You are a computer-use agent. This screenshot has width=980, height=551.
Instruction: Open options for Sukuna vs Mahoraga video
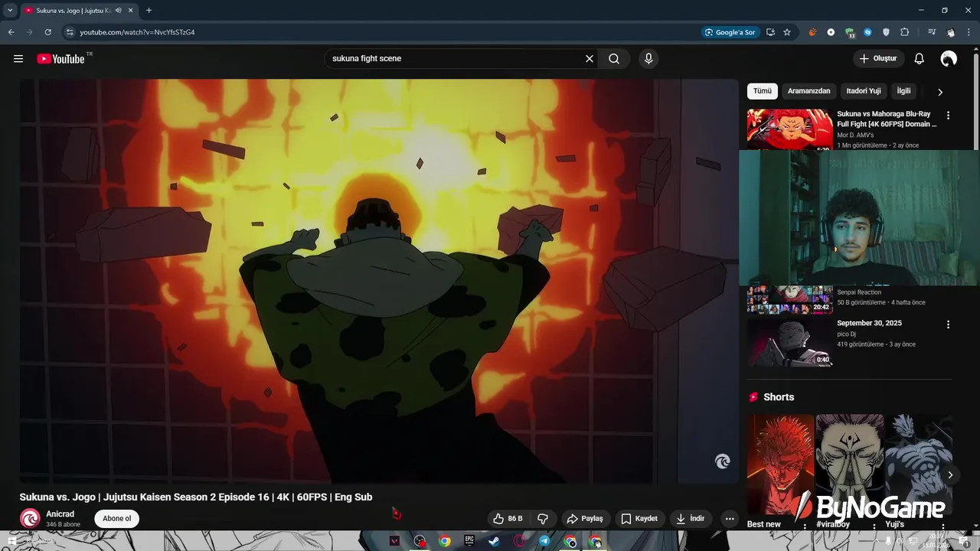(948, 116)
